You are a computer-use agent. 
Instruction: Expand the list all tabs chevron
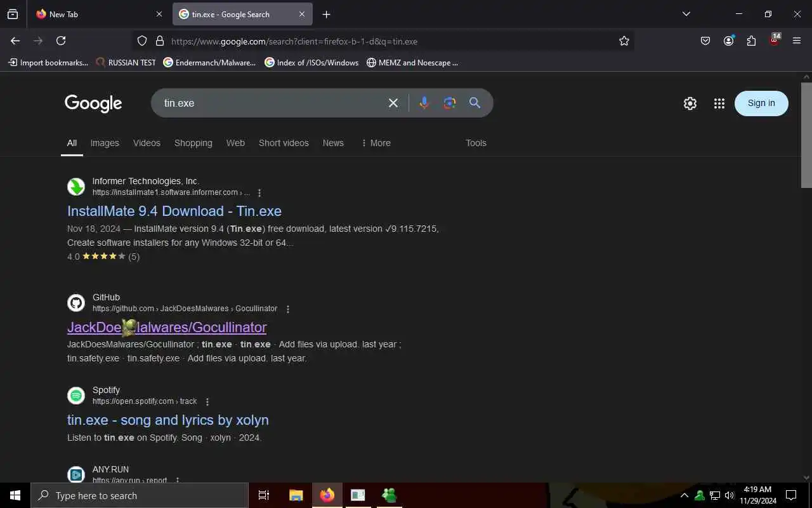pyautogui.click(x=686, y=14)
